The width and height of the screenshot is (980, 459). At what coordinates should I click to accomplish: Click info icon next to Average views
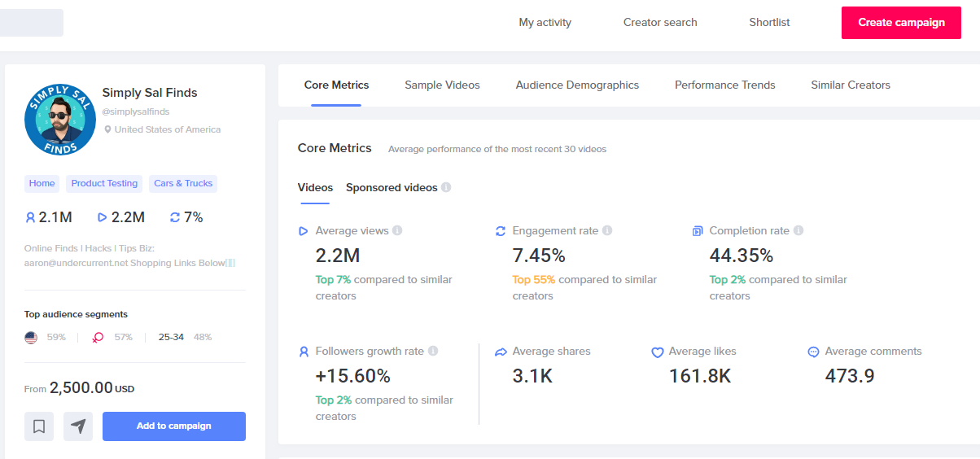coord(397,231)
